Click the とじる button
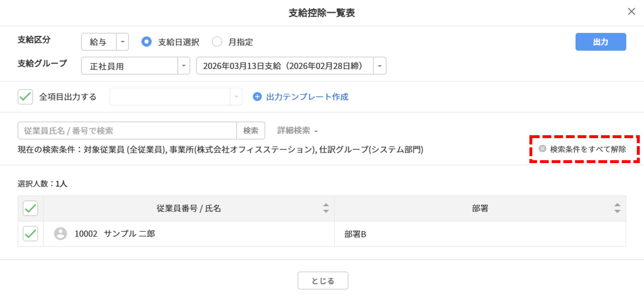Viewport: 644px width, 298px height. (x=323, y=280)
